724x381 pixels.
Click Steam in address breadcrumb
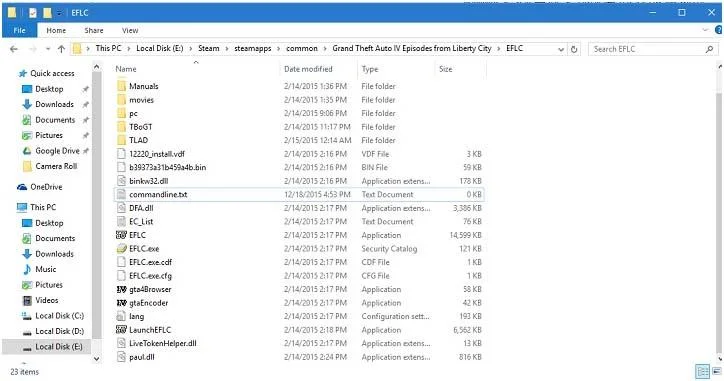[209, 48]
